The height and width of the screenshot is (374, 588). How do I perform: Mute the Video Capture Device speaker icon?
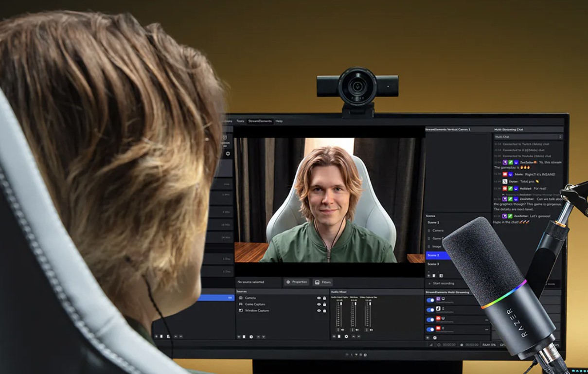372,330
